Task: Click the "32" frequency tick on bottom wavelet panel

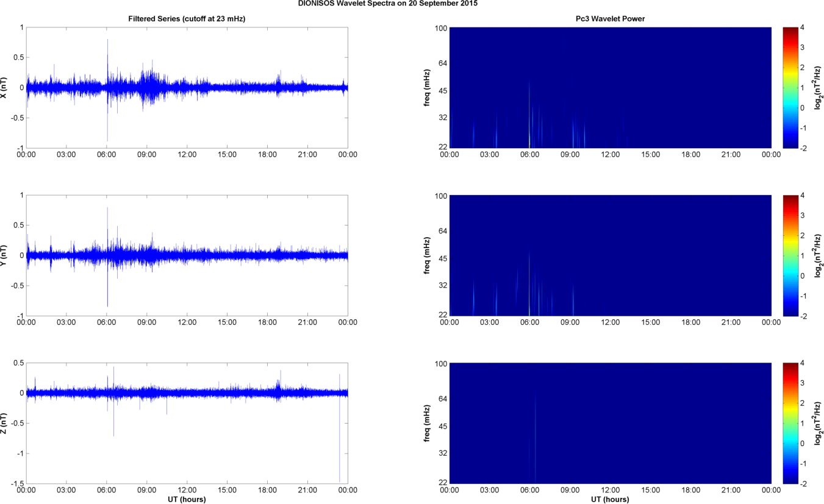Action: click(442, 453)
